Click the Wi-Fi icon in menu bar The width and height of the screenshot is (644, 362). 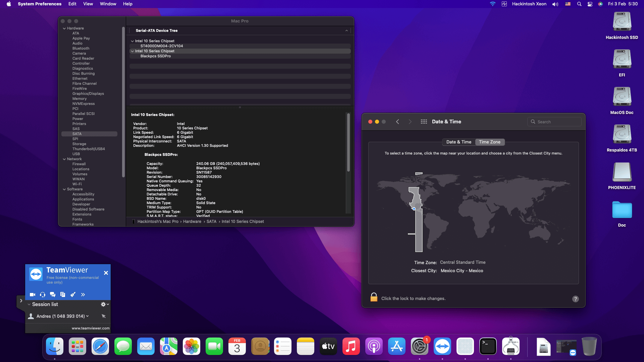click(x=492, y=4)
